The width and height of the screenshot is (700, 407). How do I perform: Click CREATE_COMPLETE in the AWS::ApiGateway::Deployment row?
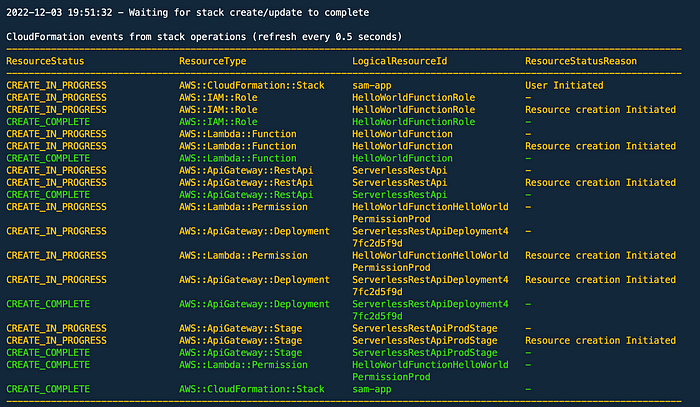point(48,304)
